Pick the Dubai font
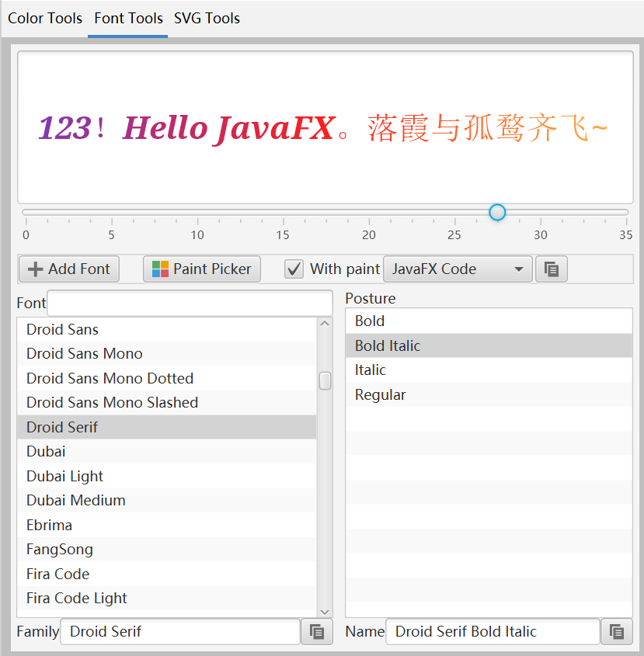Image resolution: width=644 pixels, height=656 pixels. pyautogui.click(x=167, y=451)
